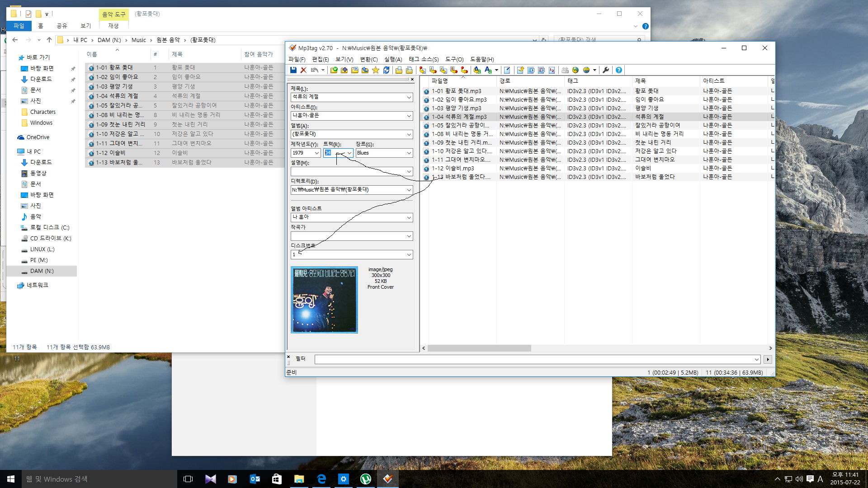Click the Tag - Filename convert icon
This screenshot has width=868, height=488.
[422, 70]
